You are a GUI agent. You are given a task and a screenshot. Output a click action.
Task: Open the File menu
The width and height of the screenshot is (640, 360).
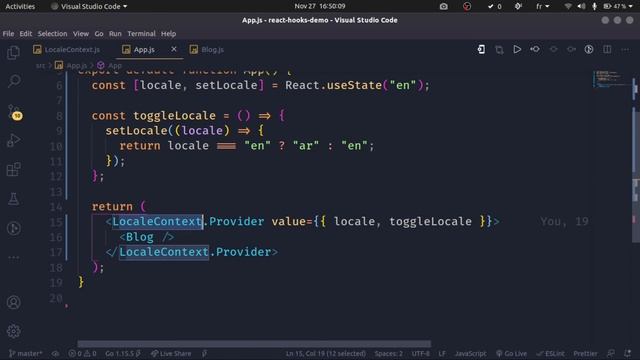click(x=8, y=33)
